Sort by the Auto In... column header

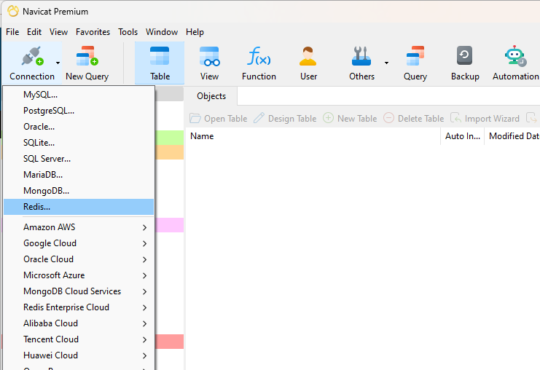coord(462,136)
